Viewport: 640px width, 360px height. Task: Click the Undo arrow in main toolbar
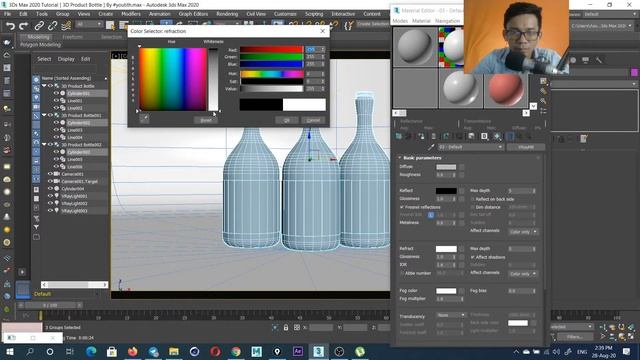(10, 26)
